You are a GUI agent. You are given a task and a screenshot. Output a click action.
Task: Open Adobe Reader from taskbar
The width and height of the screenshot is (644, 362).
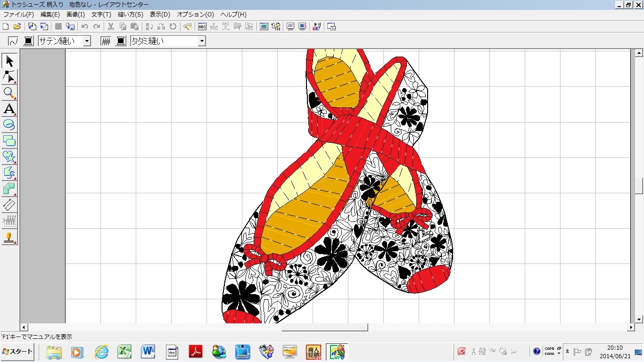[195, 352]
